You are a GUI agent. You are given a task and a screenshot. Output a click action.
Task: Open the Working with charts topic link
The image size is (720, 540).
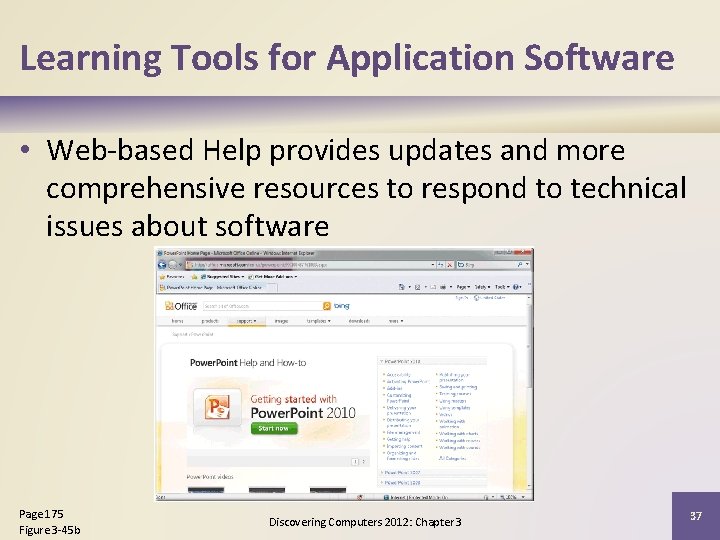[x=458, y=433]
